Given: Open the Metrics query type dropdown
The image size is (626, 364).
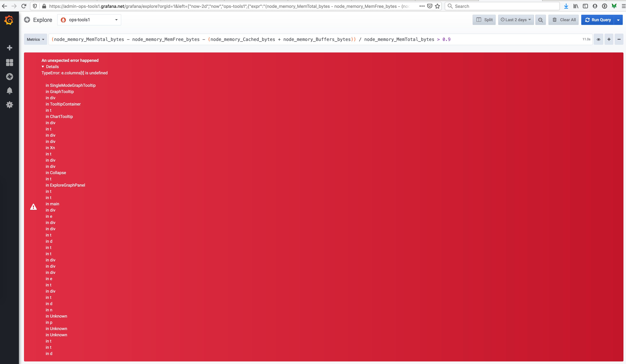Looking at the screenshot, I should [x=36, y=39].
